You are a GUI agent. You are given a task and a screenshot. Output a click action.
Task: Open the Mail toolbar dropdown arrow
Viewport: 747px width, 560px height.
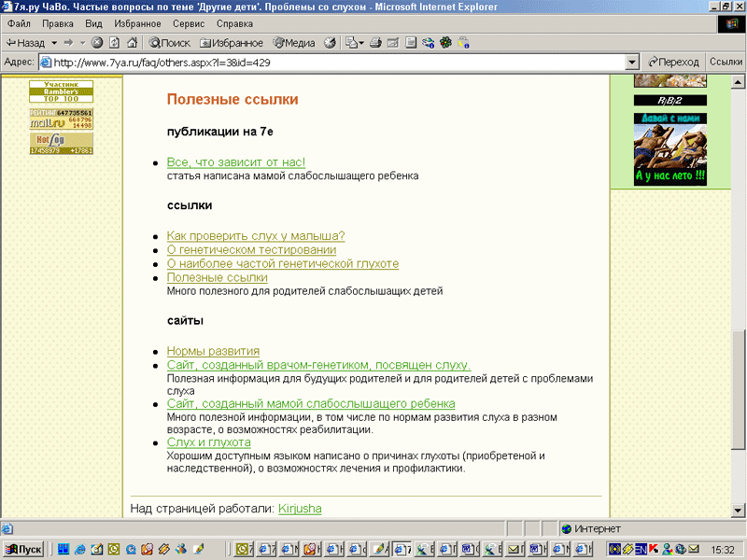click(361, 43)
